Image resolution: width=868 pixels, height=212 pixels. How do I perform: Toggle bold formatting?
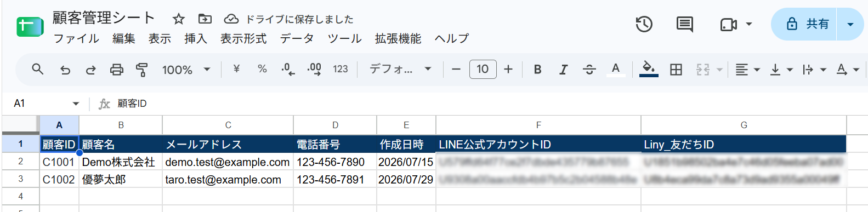[x=537, y=69]
